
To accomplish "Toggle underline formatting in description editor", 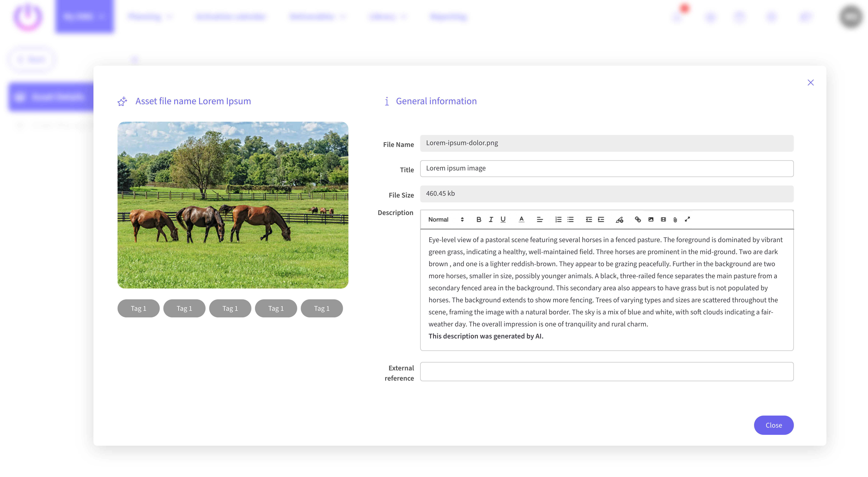I will tap(503, 220).
